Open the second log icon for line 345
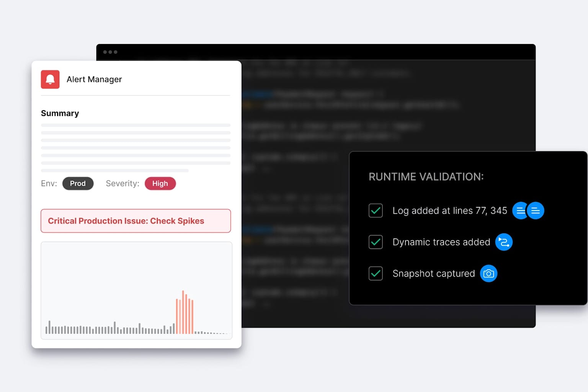 tap(536, 211)
